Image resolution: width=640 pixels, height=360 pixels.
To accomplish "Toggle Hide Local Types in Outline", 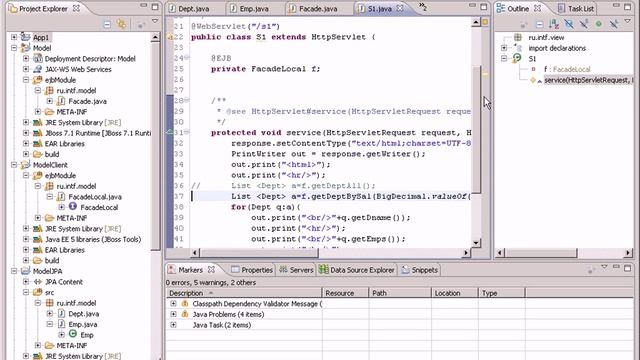I will pos(613,24).
